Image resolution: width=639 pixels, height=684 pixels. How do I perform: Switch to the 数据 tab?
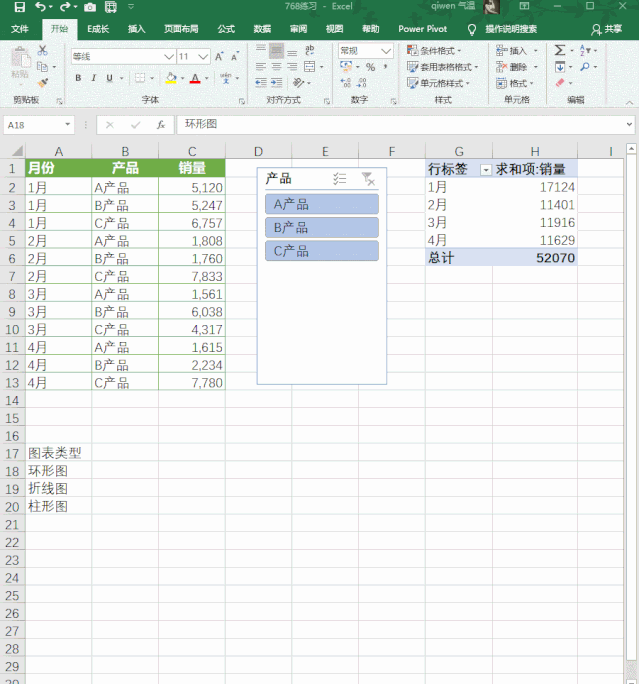[x=262, y=29]
